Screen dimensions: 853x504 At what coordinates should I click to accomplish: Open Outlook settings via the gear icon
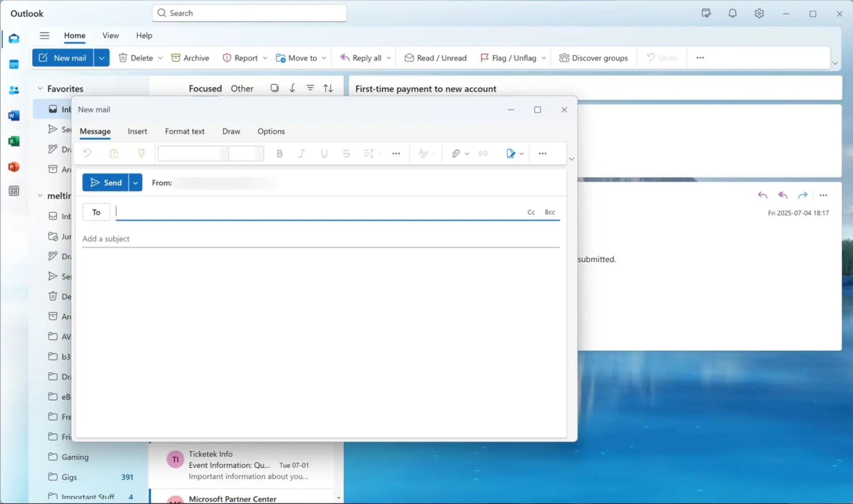[759, 13]
